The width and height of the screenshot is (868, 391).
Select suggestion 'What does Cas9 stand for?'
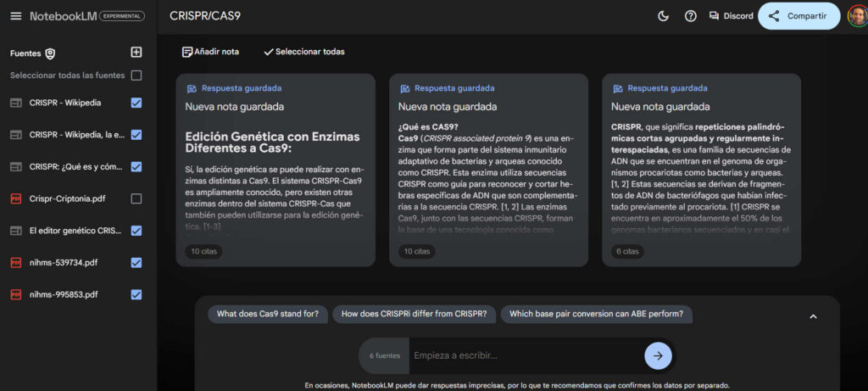[x=267, y=314]
